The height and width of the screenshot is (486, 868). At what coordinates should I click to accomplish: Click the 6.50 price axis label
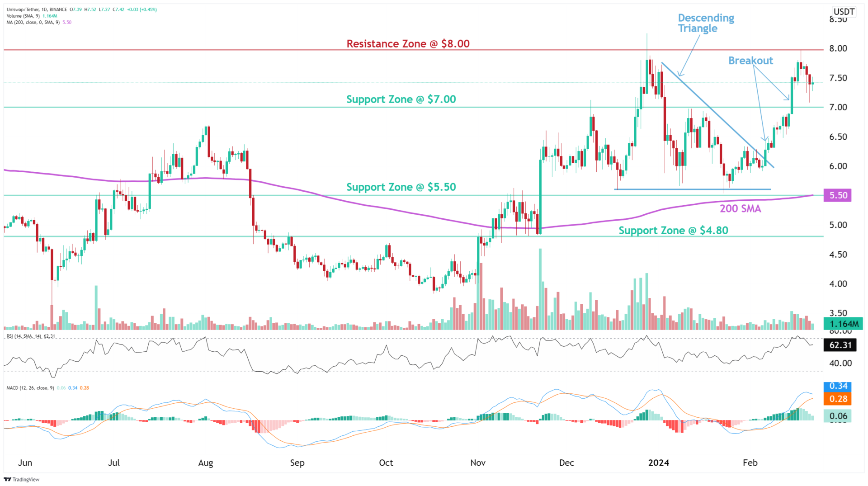(838, 137)
